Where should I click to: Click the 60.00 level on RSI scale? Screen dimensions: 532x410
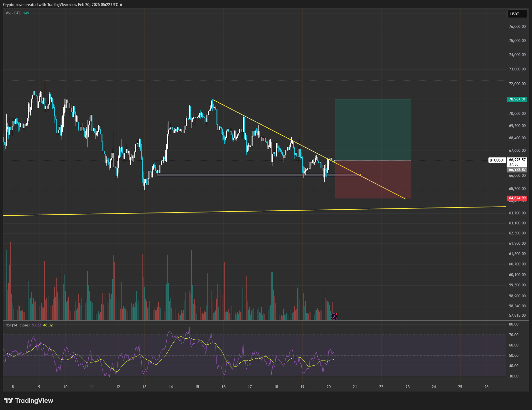(514, 345)
